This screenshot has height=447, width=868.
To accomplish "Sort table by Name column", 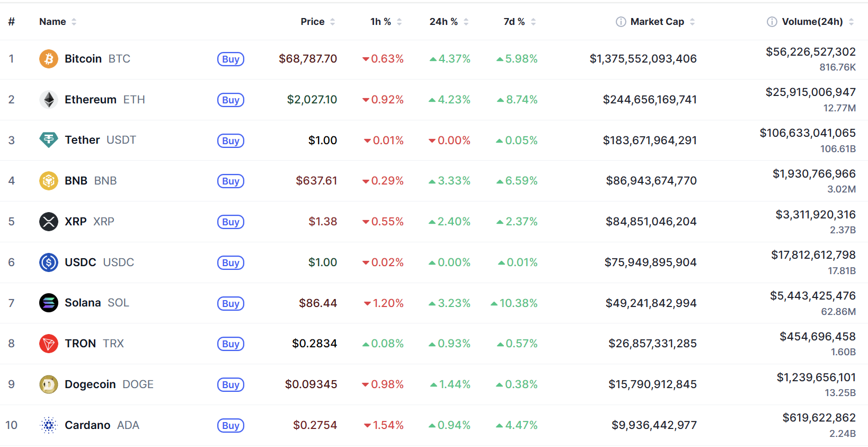I will click(58, 22).
